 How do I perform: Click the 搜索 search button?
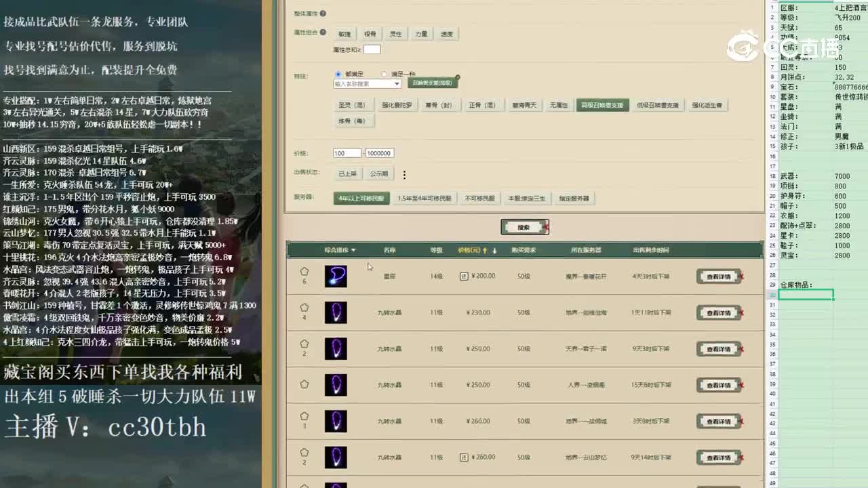524,226
